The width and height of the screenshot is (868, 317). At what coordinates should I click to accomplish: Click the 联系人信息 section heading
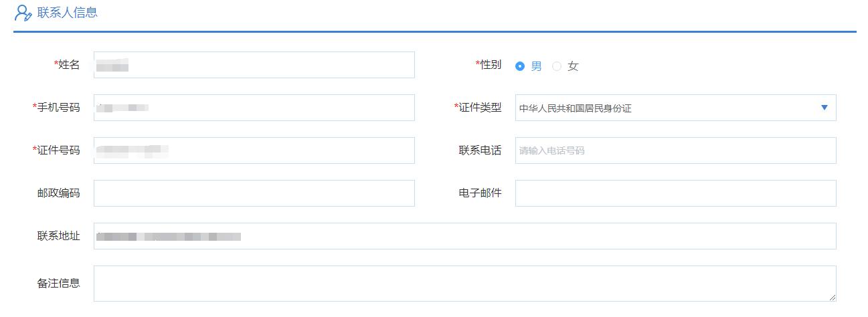click(x=67, y=13)
